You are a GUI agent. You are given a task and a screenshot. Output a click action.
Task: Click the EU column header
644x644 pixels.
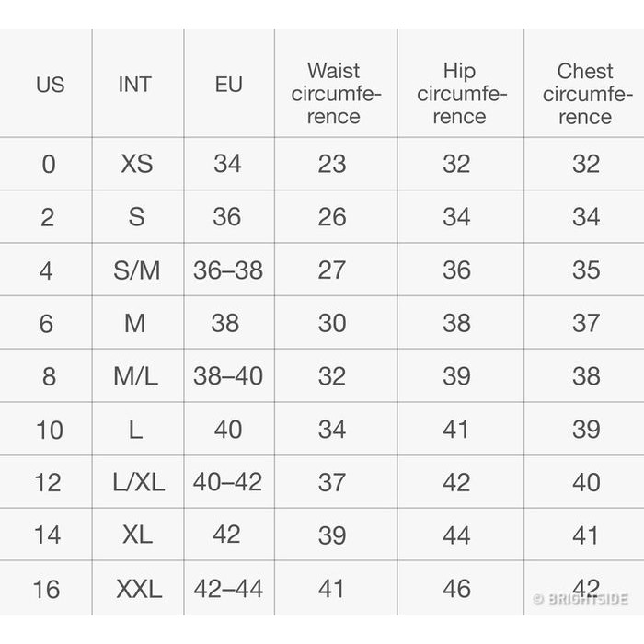click(x=228, y=85)
